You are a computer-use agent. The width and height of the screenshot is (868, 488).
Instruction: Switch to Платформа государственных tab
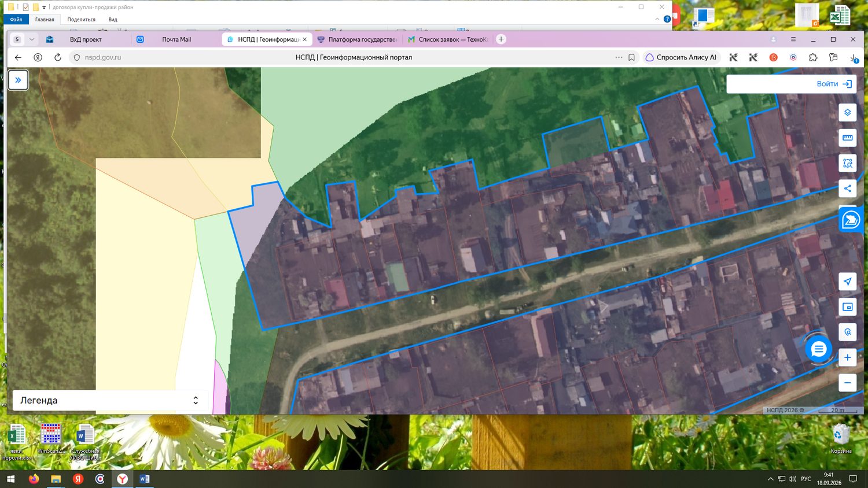point(357,39)
